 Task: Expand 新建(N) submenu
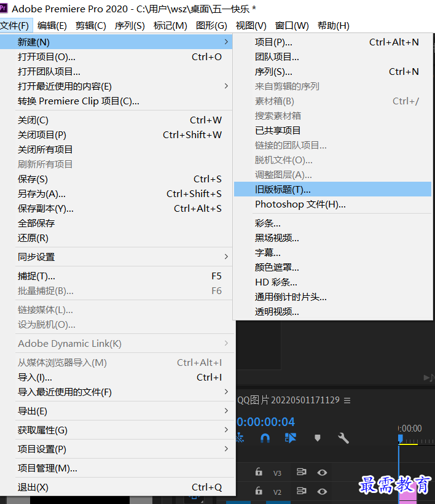pos(116,42)
